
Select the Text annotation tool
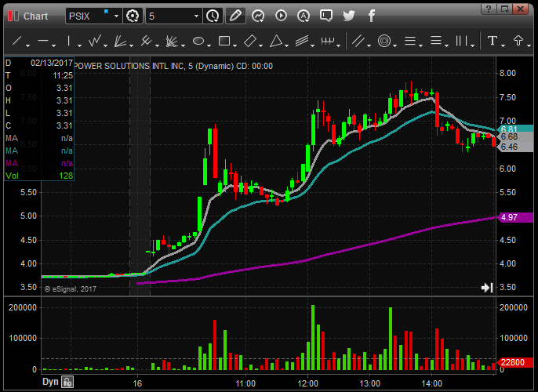(492, 41)
